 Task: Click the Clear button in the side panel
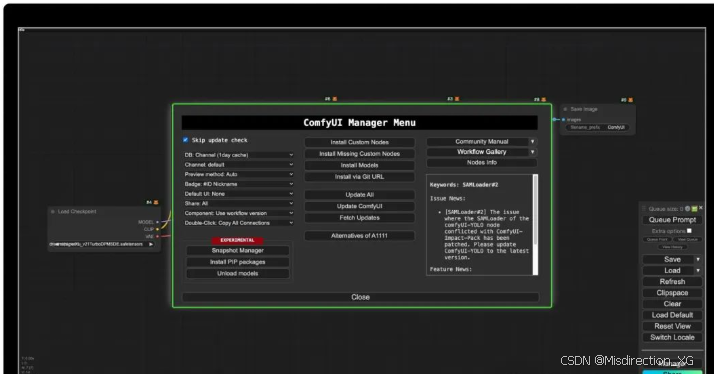click(x=672, y=304)
